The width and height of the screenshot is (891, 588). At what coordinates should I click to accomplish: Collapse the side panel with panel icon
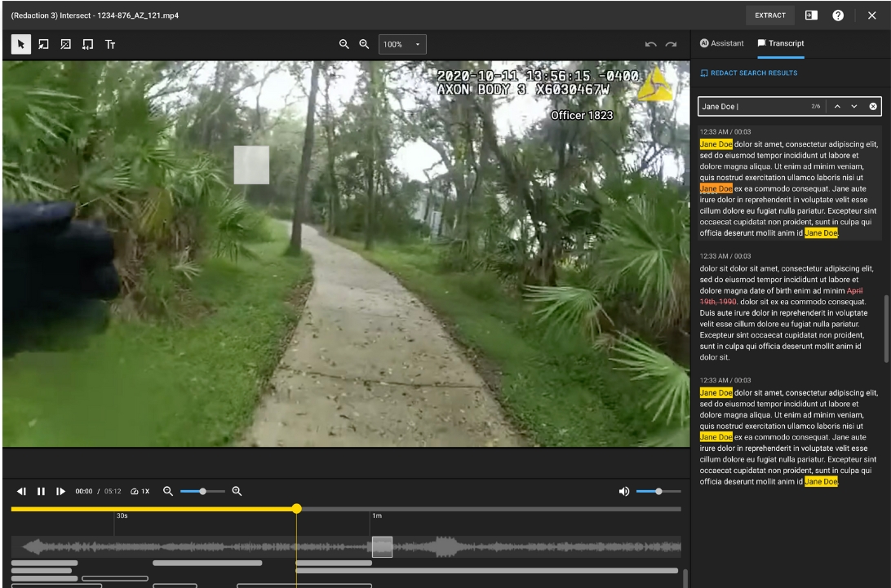tap(811, 15)
